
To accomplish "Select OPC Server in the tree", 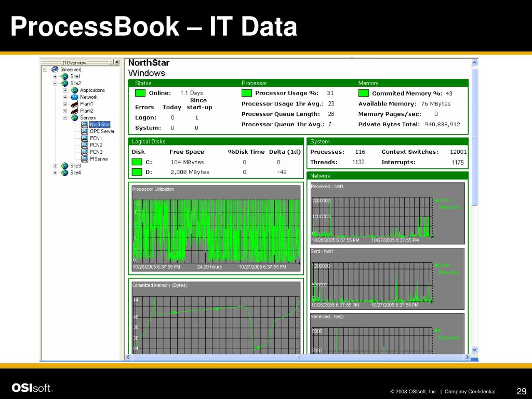I will 102,131.
